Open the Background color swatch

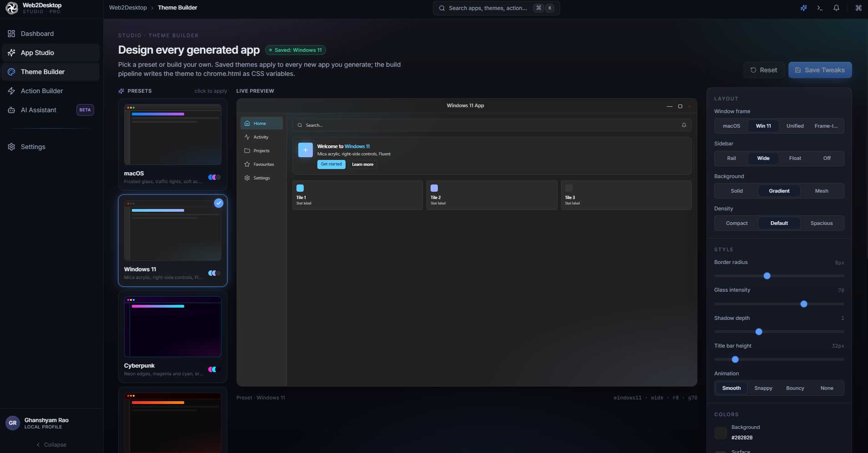721,433
